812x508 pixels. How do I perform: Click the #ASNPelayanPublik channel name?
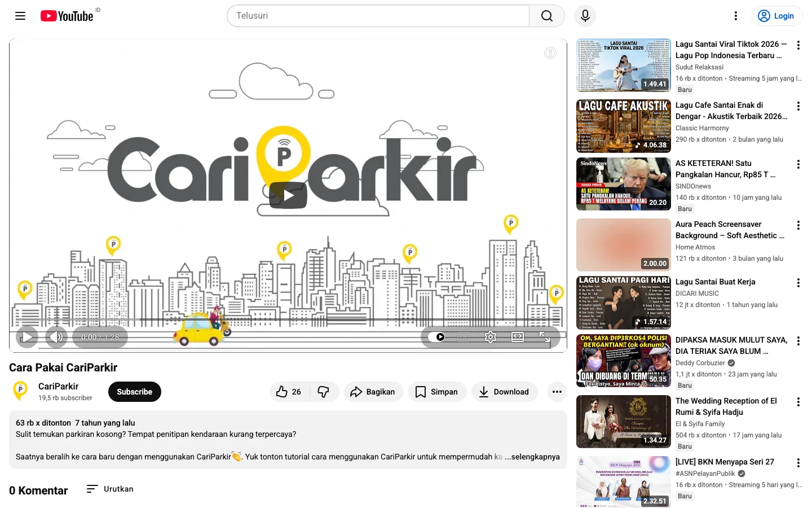[705, 474]
